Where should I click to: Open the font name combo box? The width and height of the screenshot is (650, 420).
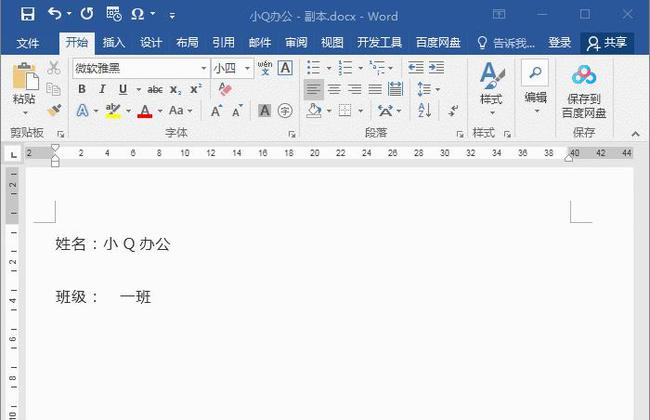coord(141,68)
